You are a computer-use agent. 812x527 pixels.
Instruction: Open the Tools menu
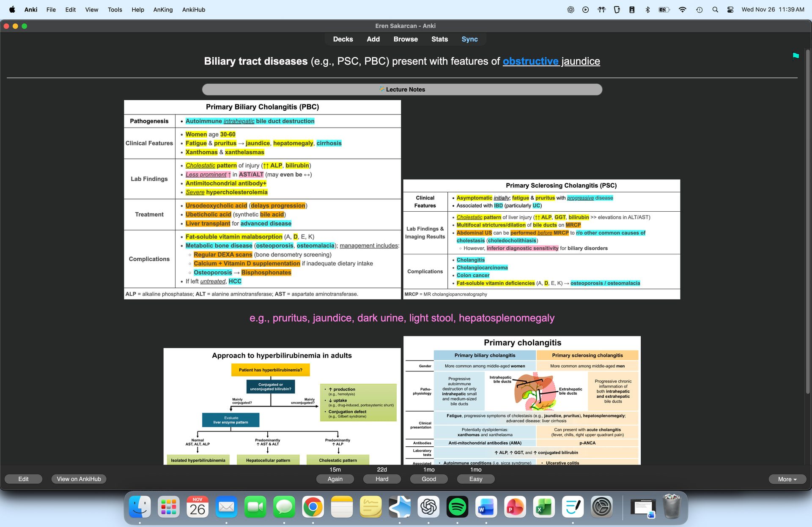(x=115, y=9)
